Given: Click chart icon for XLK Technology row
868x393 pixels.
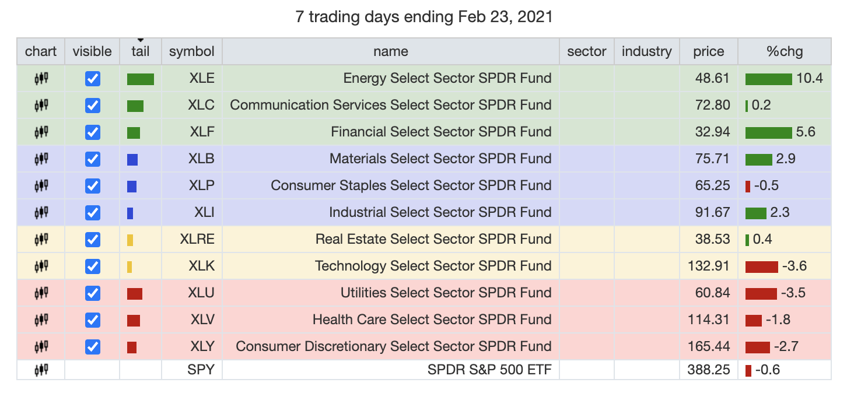Looking at the screenshot, I should pos(41,266).
